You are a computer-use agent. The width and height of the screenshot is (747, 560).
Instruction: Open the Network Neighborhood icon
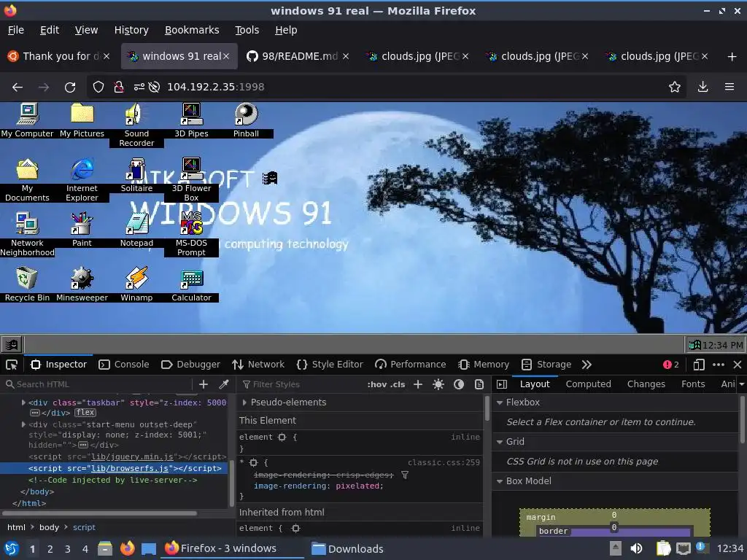(27, 234)
